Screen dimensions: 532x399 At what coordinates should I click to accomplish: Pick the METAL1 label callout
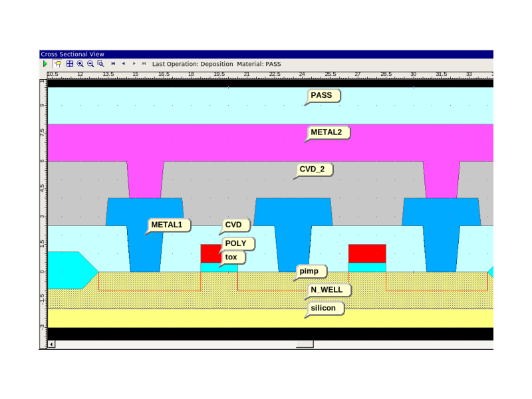(168, 225)
